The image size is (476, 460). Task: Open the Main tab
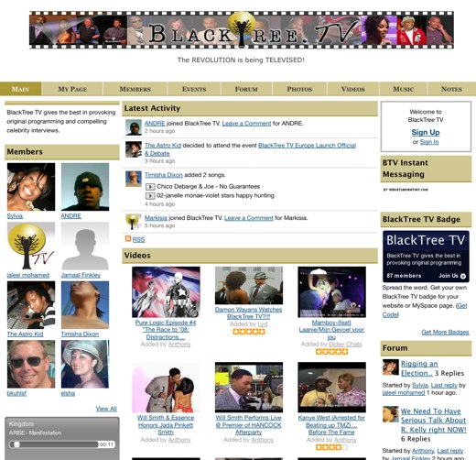click(x=20, y=89)
